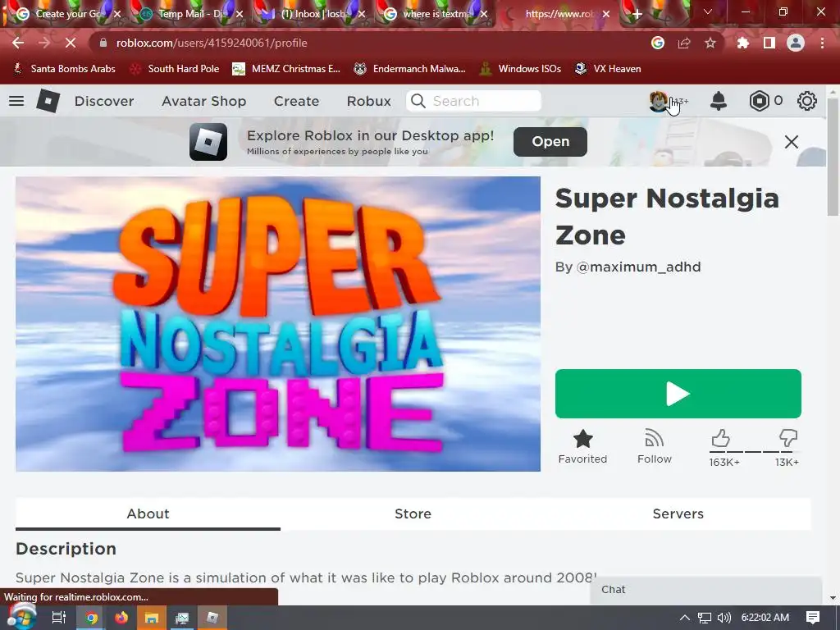Select the Store tab
This screenshot has width=840, height=630.
coord(413,514)
